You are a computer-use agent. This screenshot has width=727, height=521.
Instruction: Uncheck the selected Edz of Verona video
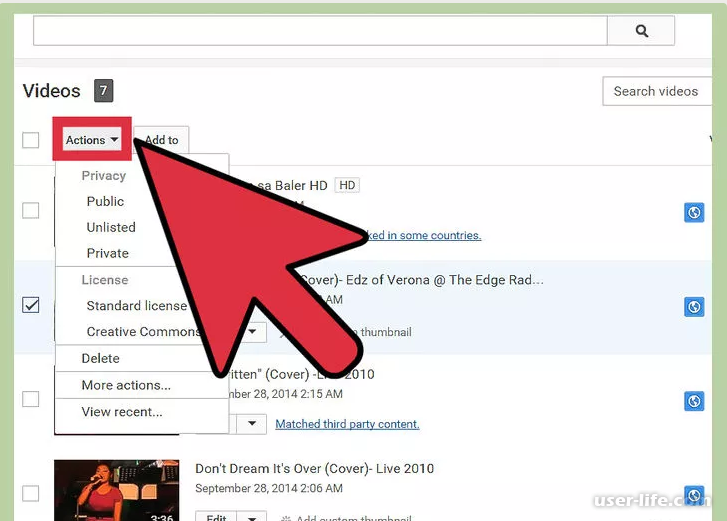31,305
